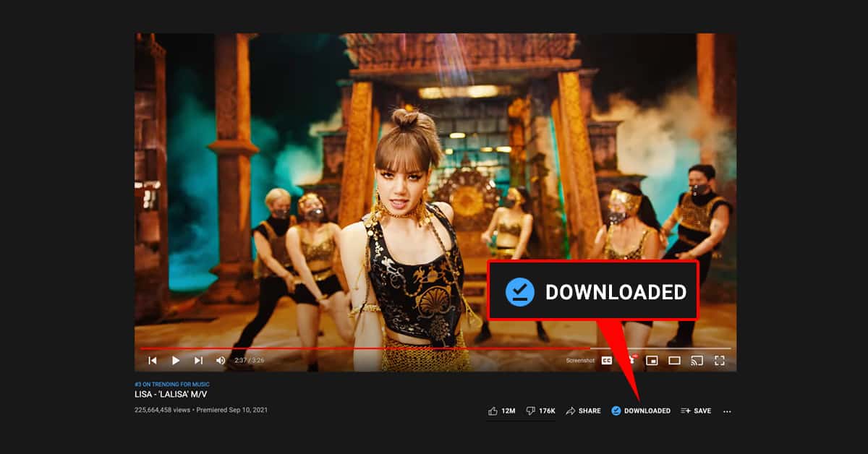The image size is (868, 454).
Task: Skip to the next video
Action: coord(198,360)
